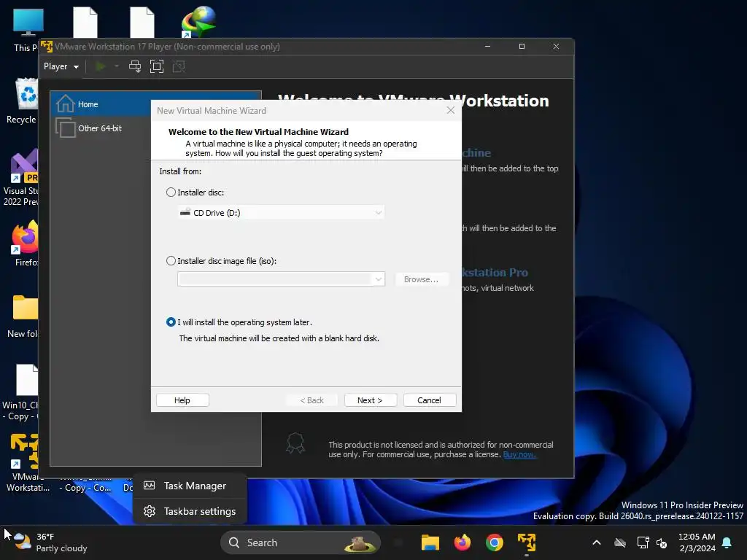
Task: Select the New folder desktop icon
Action: click(23, 316)
